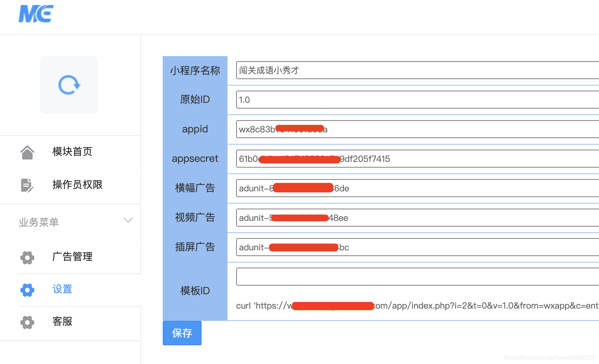Click the document edit icon beside 操作员权限
The width and height of the screenshot is (599, 364).
[27, 185]
